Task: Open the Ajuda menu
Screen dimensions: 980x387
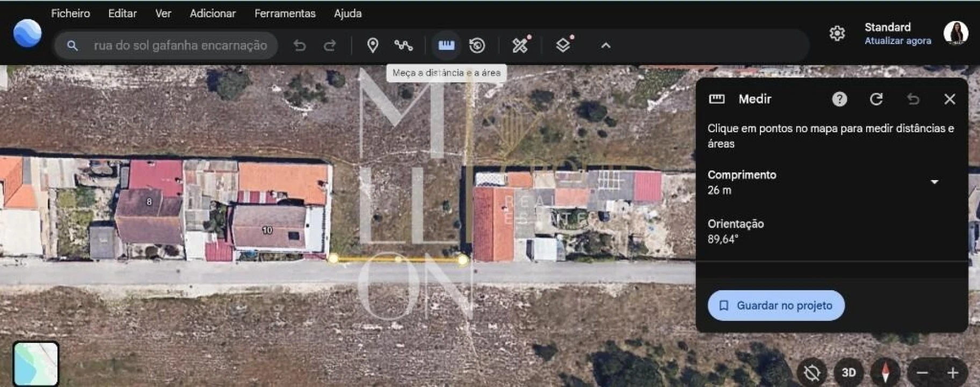Action: pyautogui.click(x=347, y=13)
